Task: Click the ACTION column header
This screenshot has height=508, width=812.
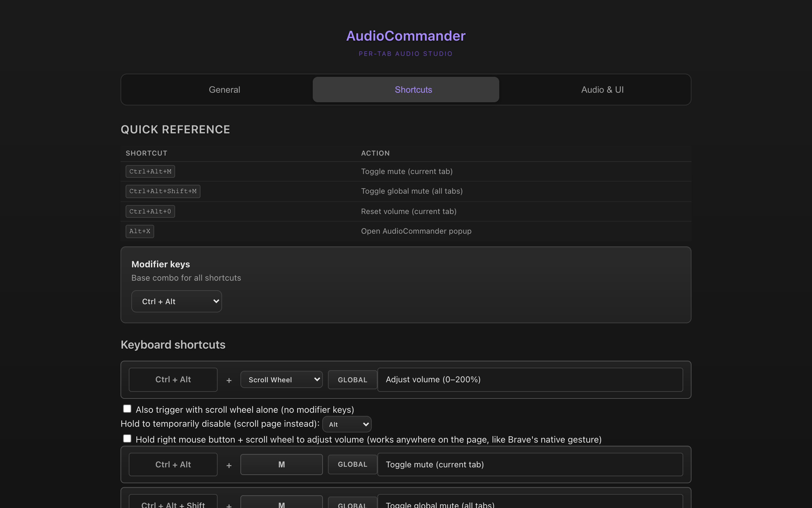Action: (375, 153)
